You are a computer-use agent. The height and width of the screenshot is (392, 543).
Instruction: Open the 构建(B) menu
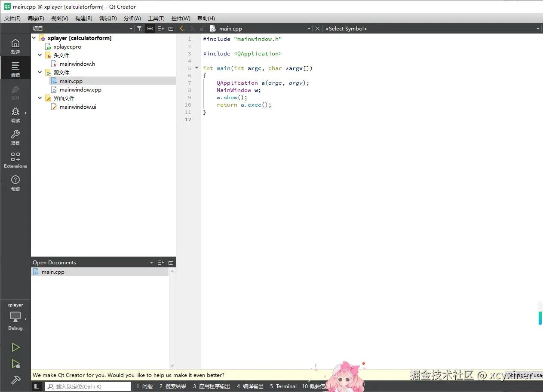point(83,18)
